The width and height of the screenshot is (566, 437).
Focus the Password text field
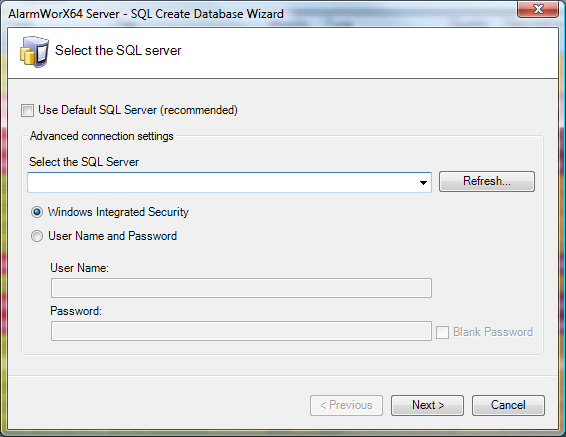(x=241, y=331)
